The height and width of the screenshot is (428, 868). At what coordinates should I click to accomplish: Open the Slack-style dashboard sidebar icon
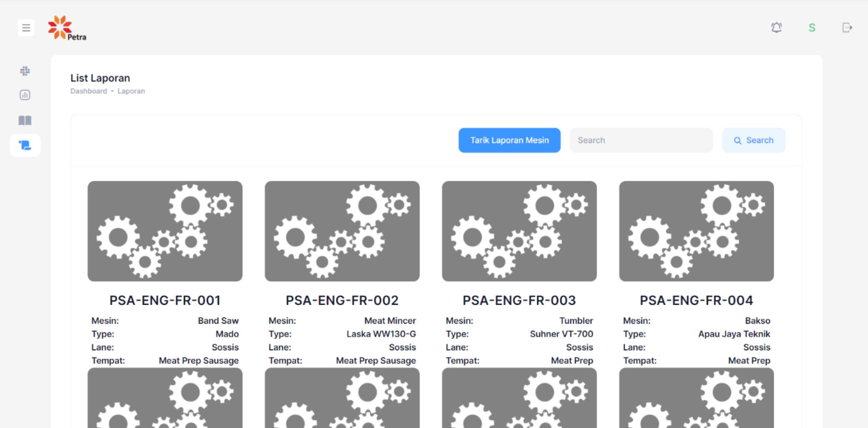[25, 71]
